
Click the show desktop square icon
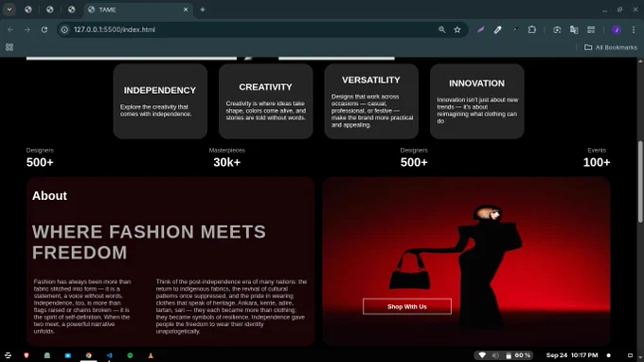tap(630, 355)
